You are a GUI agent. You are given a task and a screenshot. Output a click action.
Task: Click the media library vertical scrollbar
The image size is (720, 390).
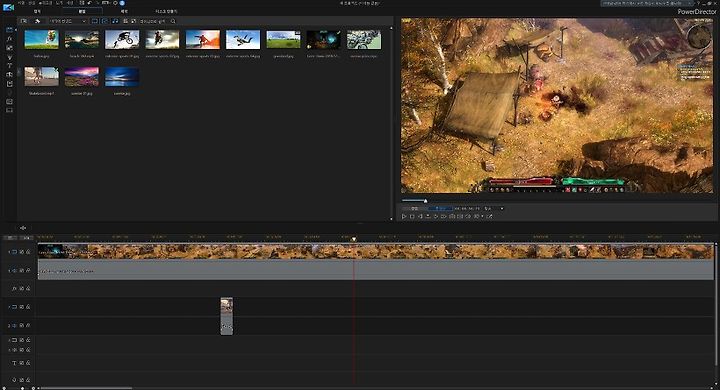[x=391, y=123]
